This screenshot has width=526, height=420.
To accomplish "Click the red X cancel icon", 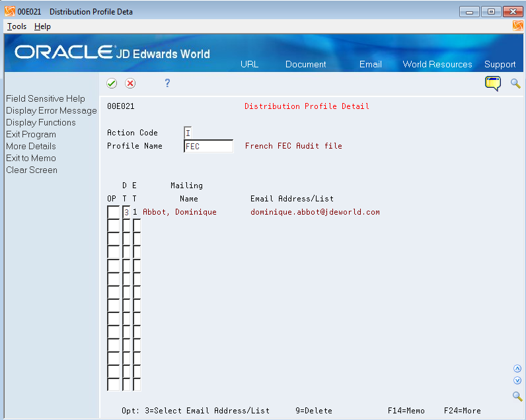I will pos(130,83).
